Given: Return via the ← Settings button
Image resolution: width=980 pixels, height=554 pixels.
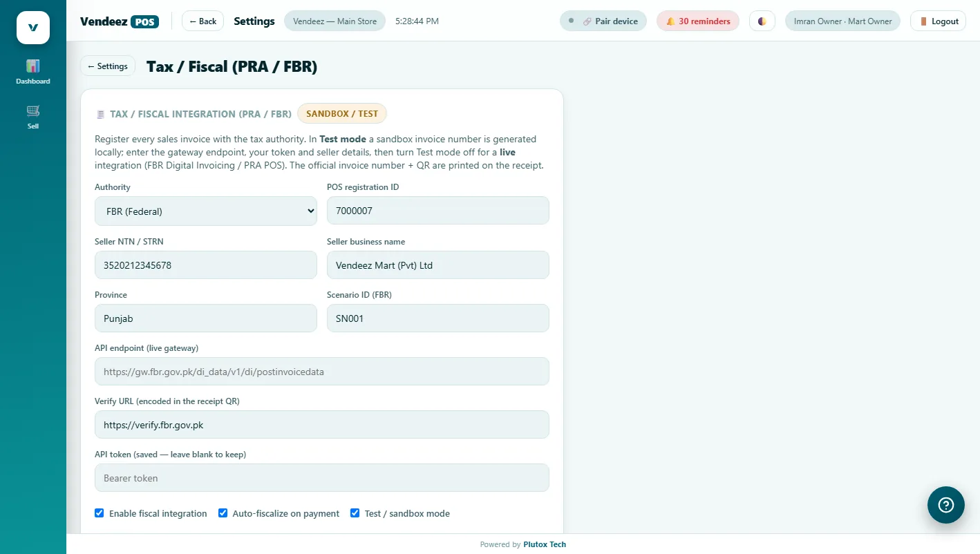Looking at the screenshot, I should point(108,66).
